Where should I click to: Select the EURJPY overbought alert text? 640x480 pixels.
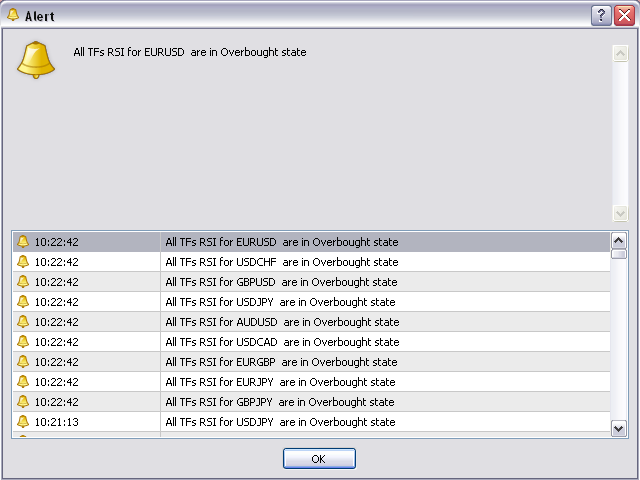click(280, 382)
